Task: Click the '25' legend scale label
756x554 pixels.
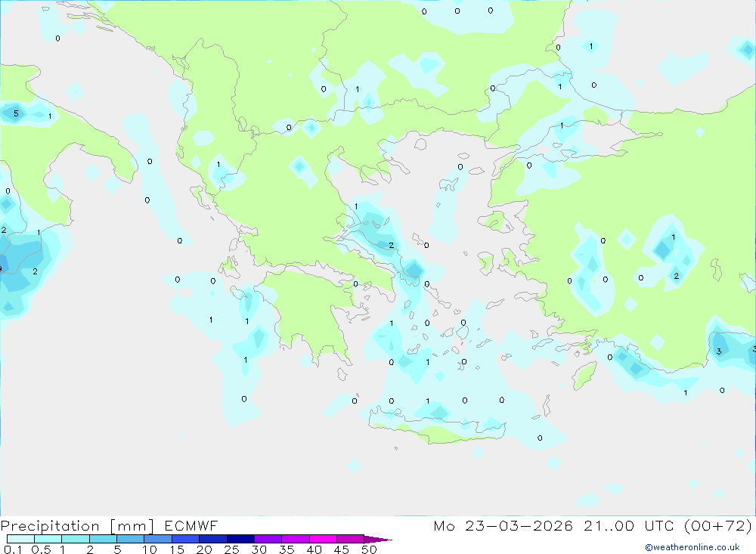Action: (231, 549)
